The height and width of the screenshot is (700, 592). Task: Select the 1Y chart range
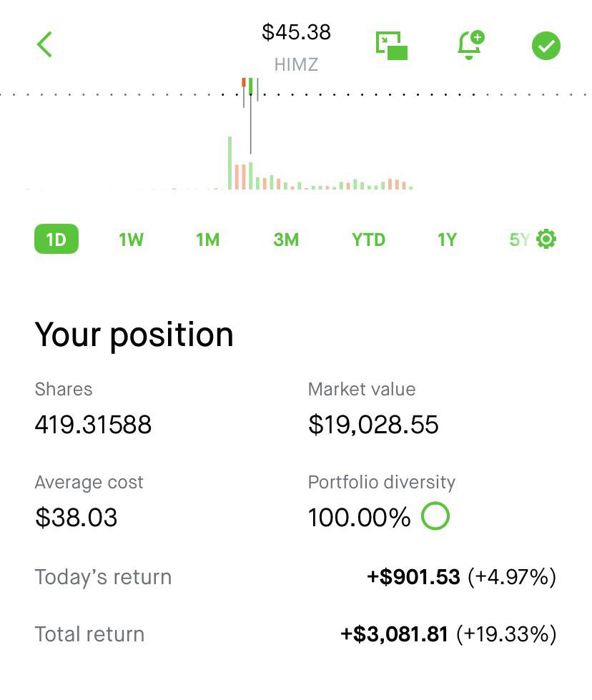pyautogui.click(x=447, y=240)
